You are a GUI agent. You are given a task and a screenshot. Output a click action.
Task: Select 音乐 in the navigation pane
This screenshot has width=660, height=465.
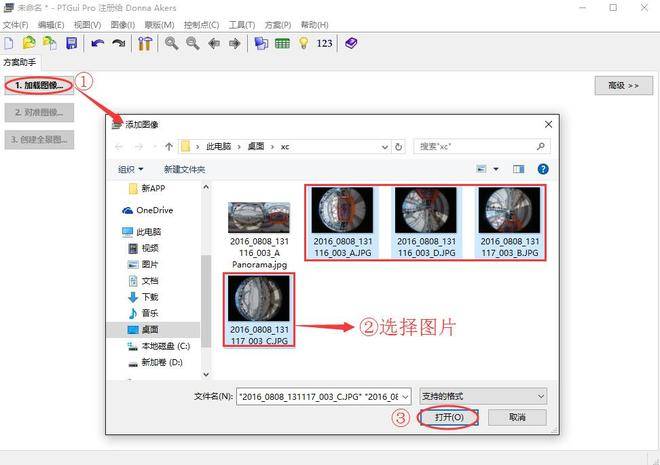click(143, 313)
